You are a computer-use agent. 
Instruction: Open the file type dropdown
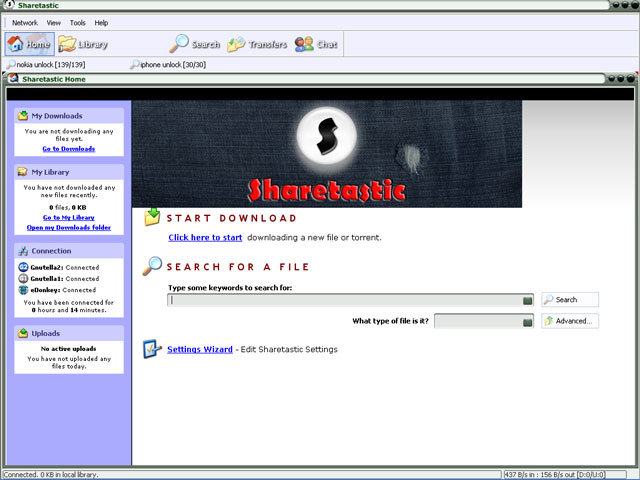[527, 322]
